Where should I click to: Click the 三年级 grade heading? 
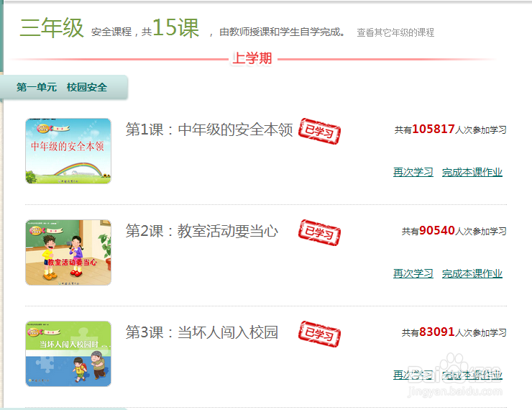(x=52, y=27)
